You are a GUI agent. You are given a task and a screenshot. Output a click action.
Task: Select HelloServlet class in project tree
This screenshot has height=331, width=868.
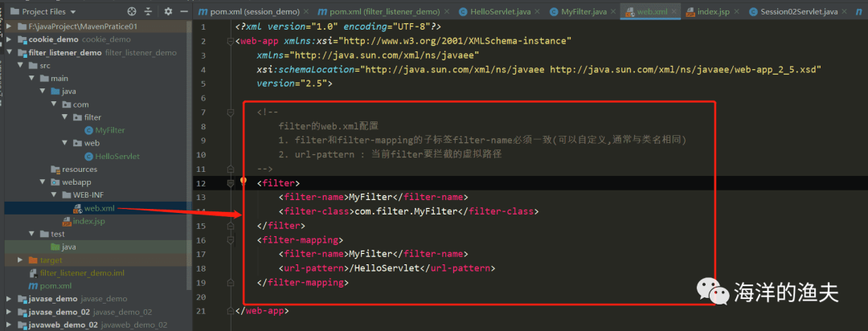tap(112, 157)
